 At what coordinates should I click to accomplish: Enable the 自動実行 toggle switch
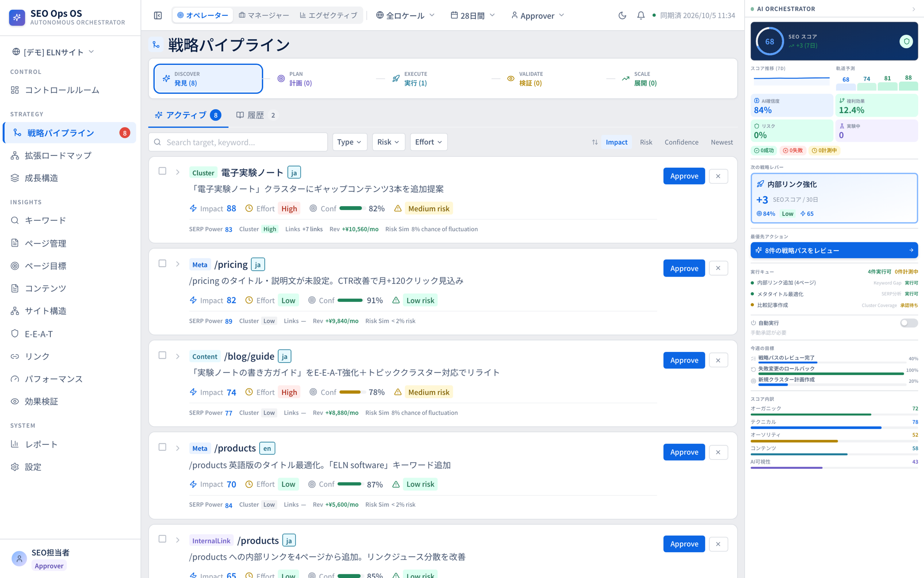click(x=908, y=323)
